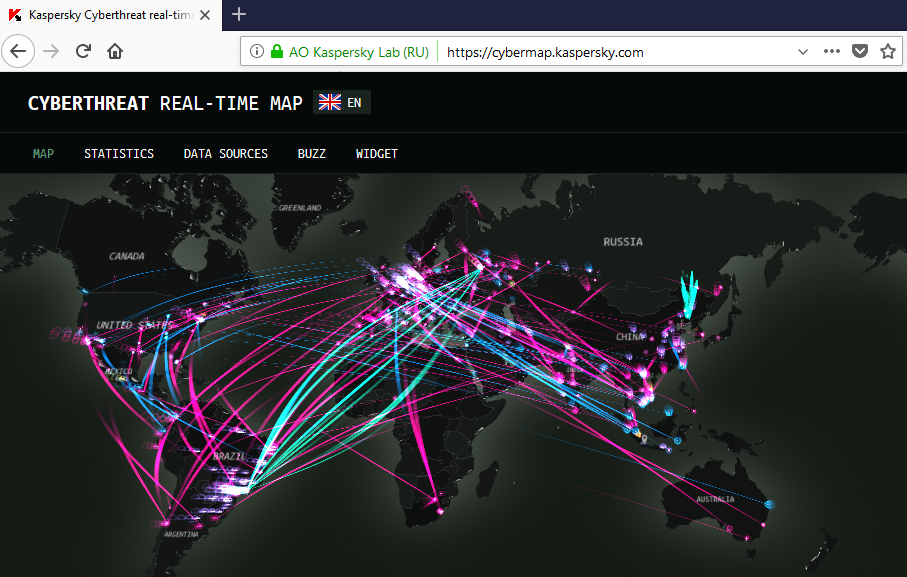This screenshot has width=907, height=577.
Task: Open the page actions three-dots menu
Action: click(832, 52)
